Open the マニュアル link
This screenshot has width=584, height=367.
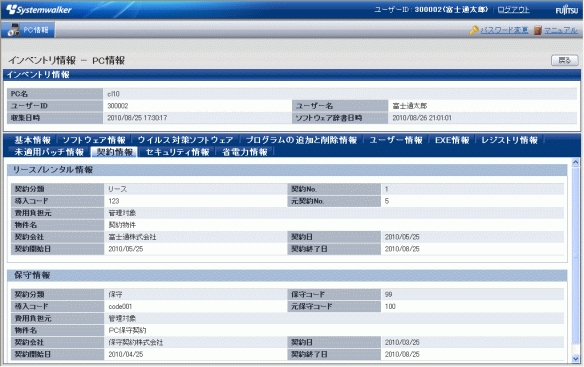coord(561,30)
